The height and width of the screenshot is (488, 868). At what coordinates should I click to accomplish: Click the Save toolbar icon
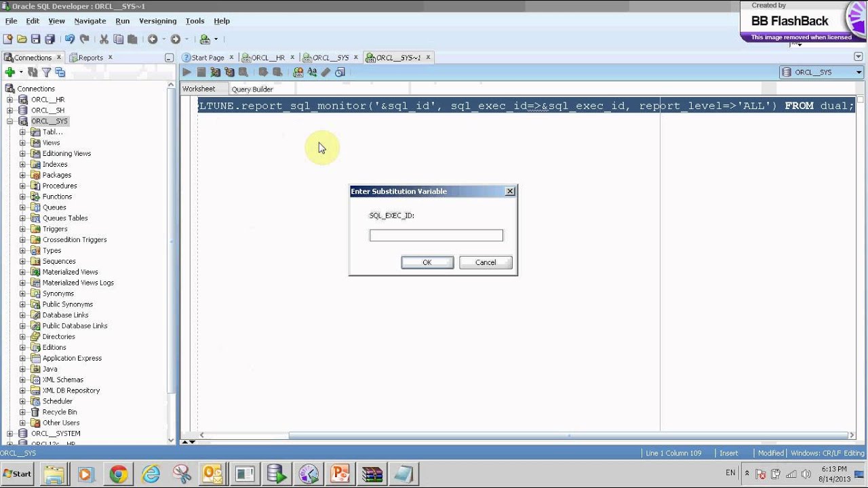click(x=35, y=39)
